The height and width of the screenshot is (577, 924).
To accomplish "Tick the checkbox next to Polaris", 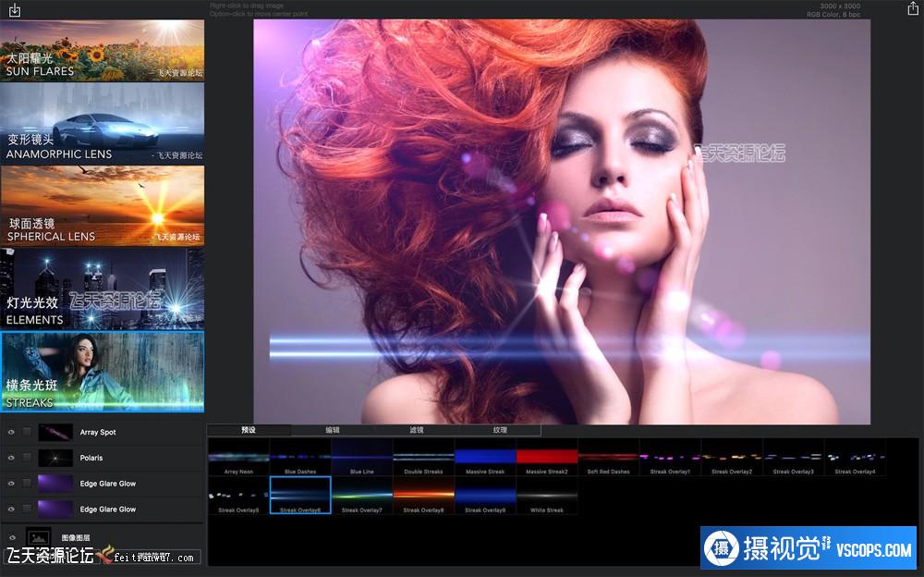I will coord(27,458).
